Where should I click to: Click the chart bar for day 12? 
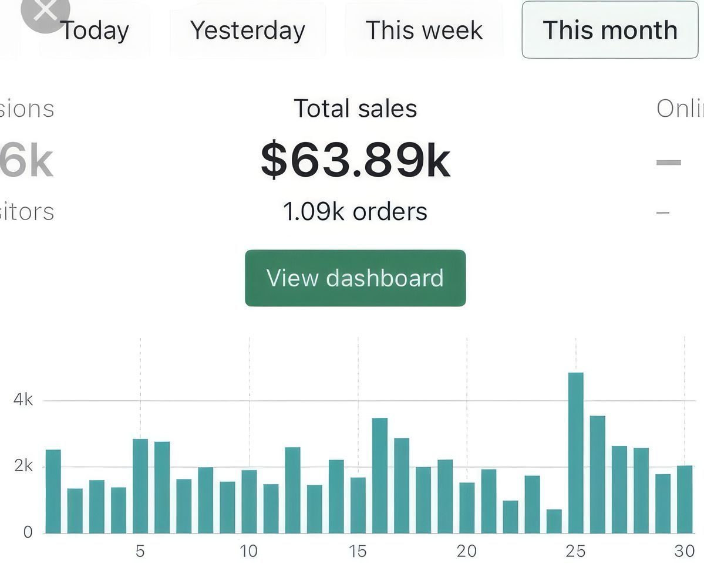(293, 490)
